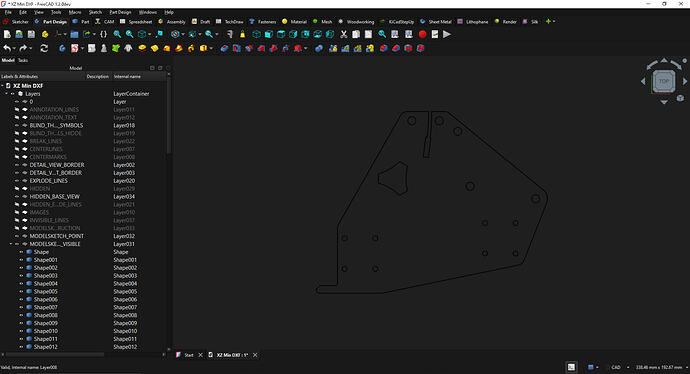
Task: Click the mini-cube below navigation cube
Action: [680, 98]
